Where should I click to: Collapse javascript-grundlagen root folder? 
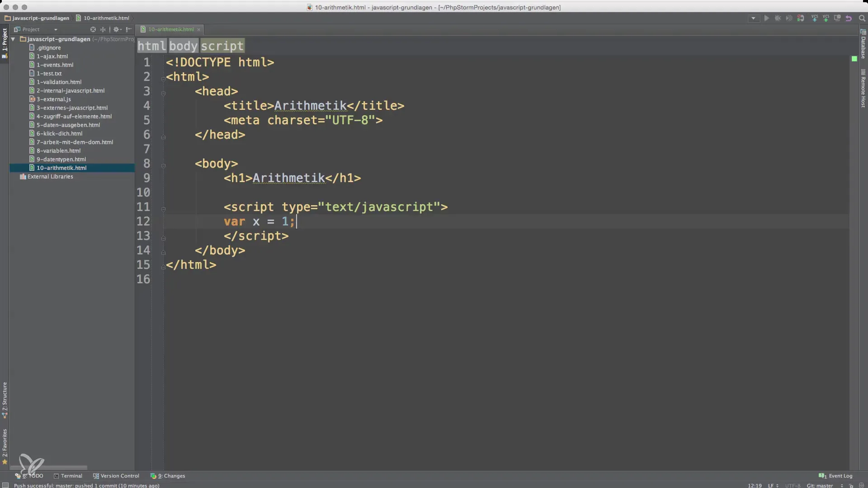pyautogui.click(x=13, y=39)
